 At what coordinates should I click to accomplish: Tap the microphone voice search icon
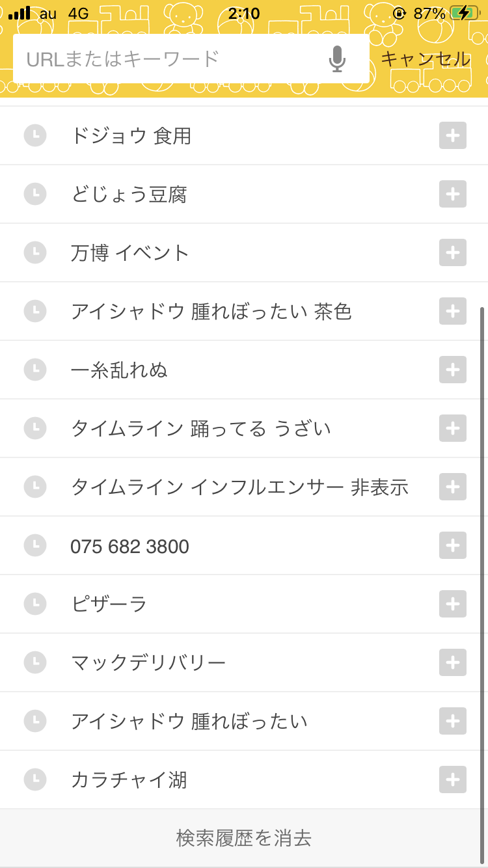coord(336,59)
